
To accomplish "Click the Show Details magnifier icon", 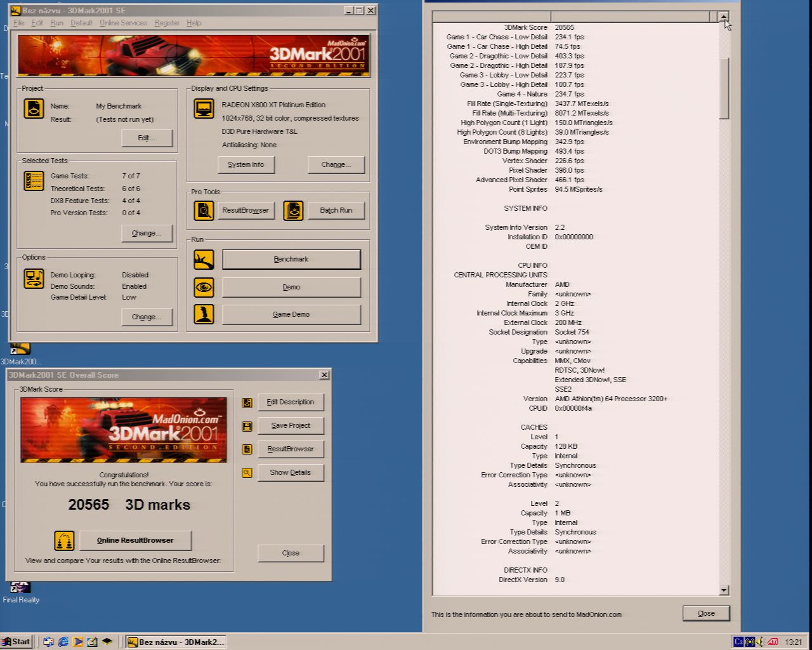I will point(247,473).
